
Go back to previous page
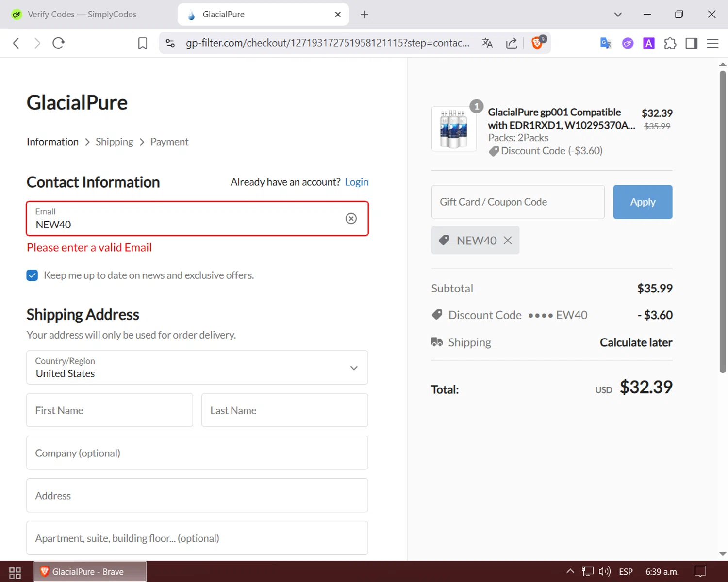click(16, 43)
